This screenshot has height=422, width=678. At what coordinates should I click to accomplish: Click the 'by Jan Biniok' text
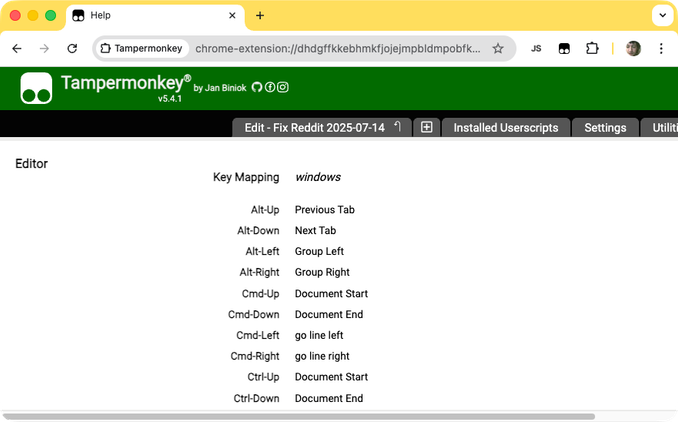220,88
